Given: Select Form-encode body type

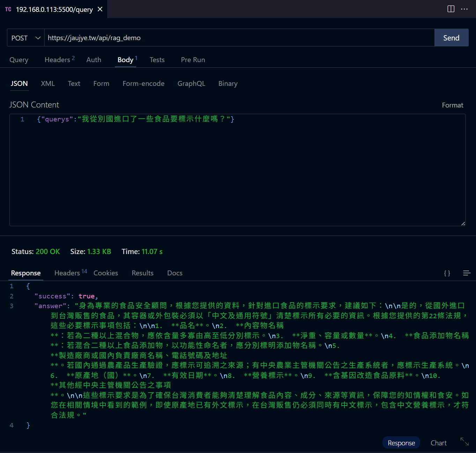Looking at the screenshot, I should click(143, 83).
